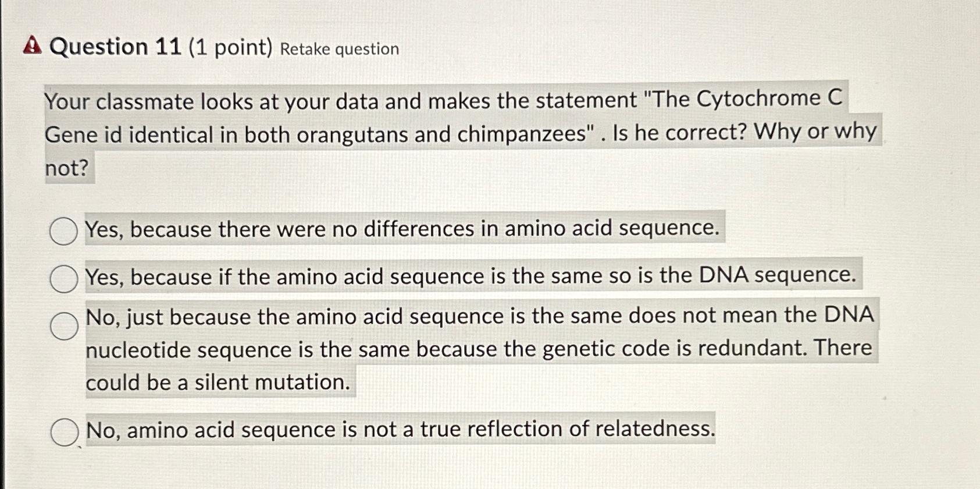
Task: Click the 'not?' text in the question
Action: tap(67, 169)
